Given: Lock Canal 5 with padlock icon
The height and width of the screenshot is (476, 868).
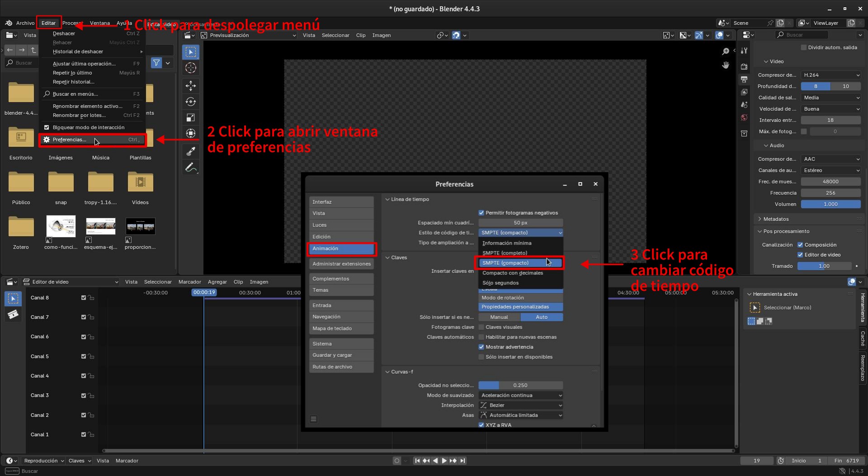Looking at the screenshot, I should point(91,356).
